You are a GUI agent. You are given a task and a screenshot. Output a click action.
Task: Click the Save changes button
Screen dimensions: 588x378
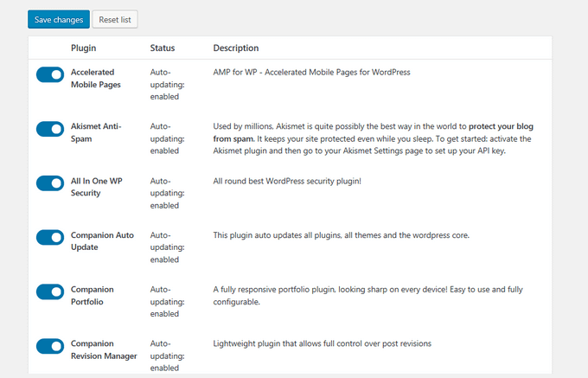click(x=58, y=19)
